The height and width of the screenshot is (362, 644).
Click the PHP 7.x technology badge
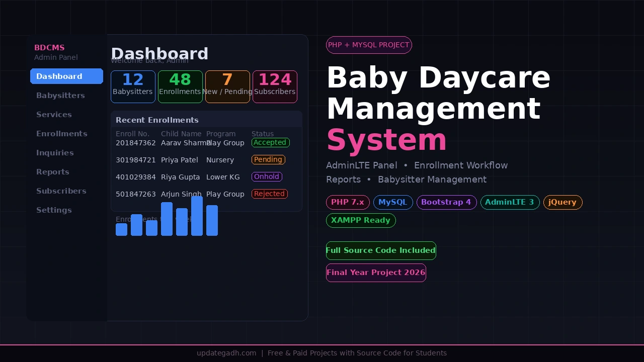(x=348, y=202)
